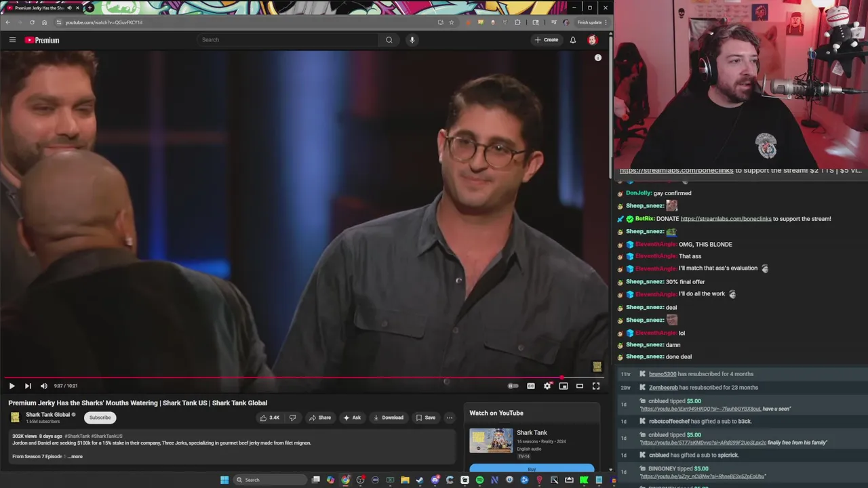Seek on the red video progress bar
This screenshot has height=488, width=868.
click(x=302, y=378)
